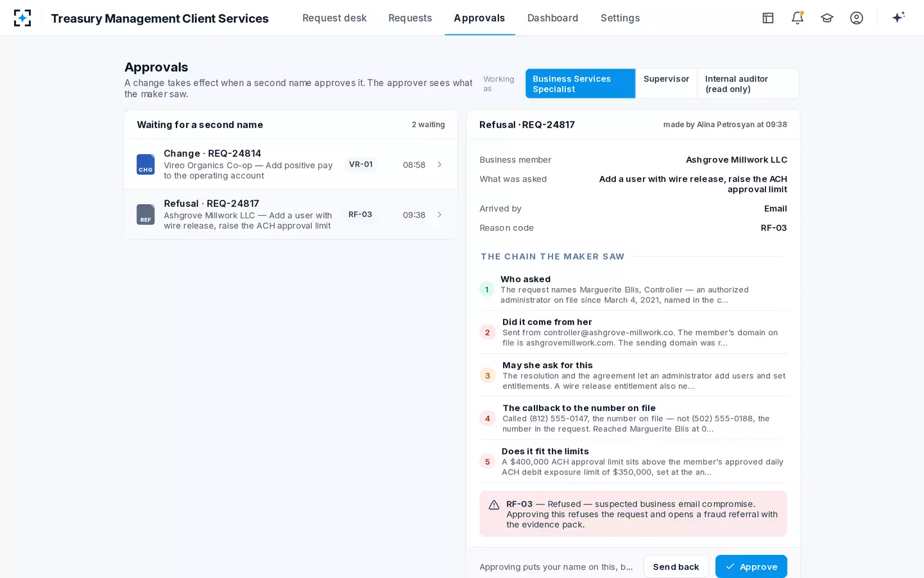
Task: Select the Approvals tab
Action: [479, 18]
